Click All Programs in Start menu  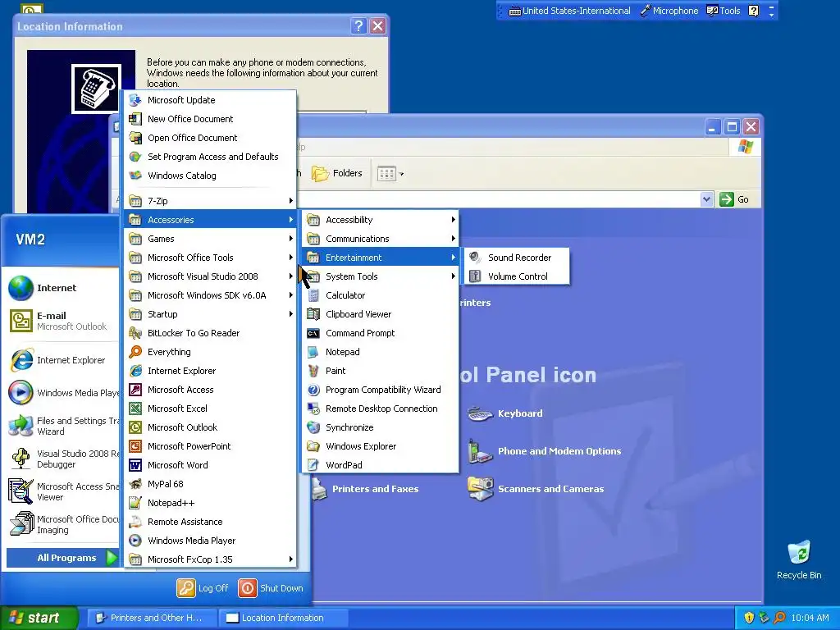pos(62,558)
